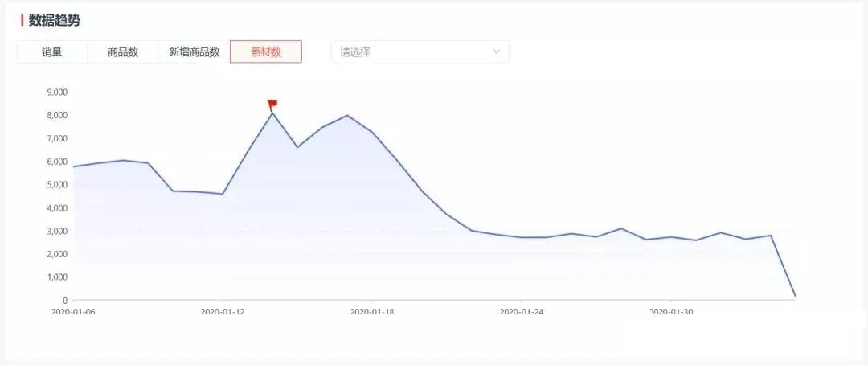Click the line's starting point above 2020-01-06
Image resolution: width=868 pixels, height=365 pixels.
coord(73,166)
